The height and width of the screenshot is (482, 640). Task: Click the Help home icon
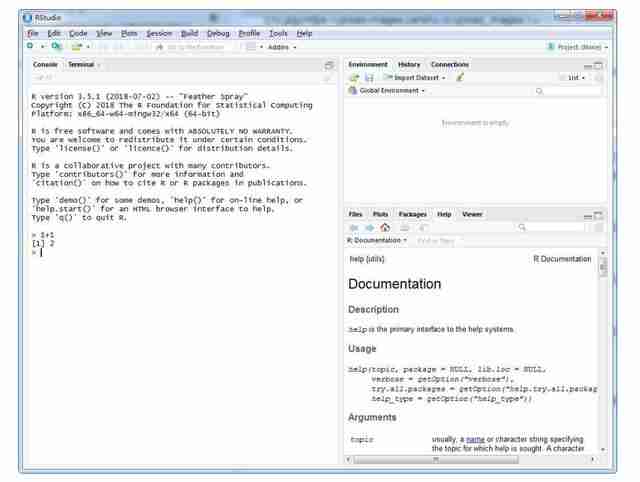[x=385, y=227]
